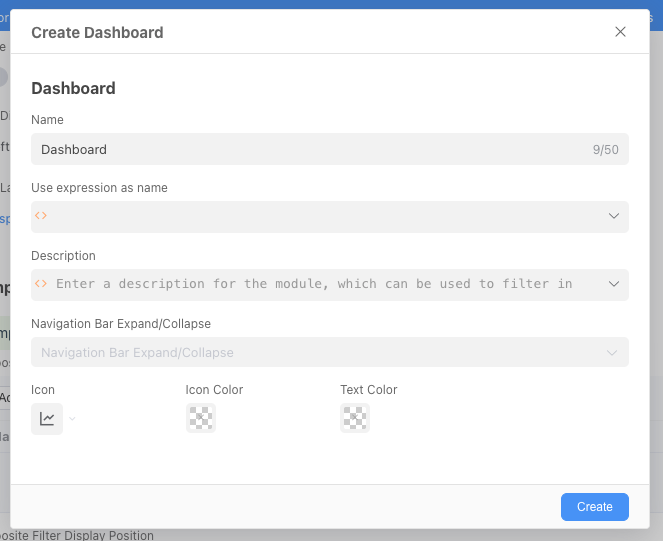Click the Name input field containing Dashboard

[x=300, y=149]
